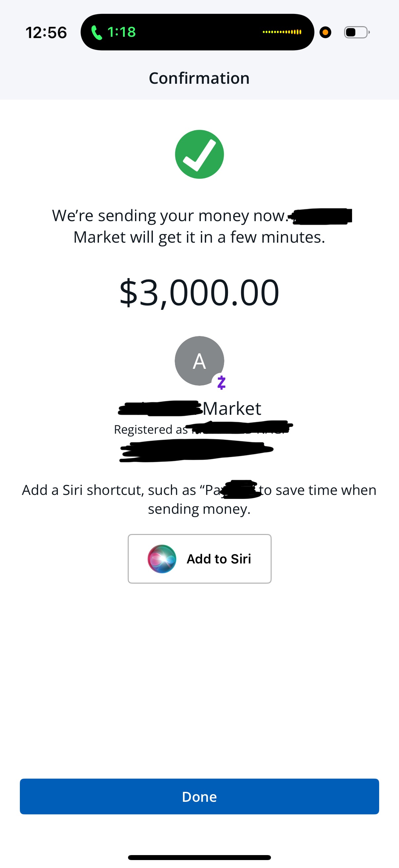This screenshot has height=868, width=399.
Task: Tap the 12:56 clock in status bar
Action: [x=46, y=33]
